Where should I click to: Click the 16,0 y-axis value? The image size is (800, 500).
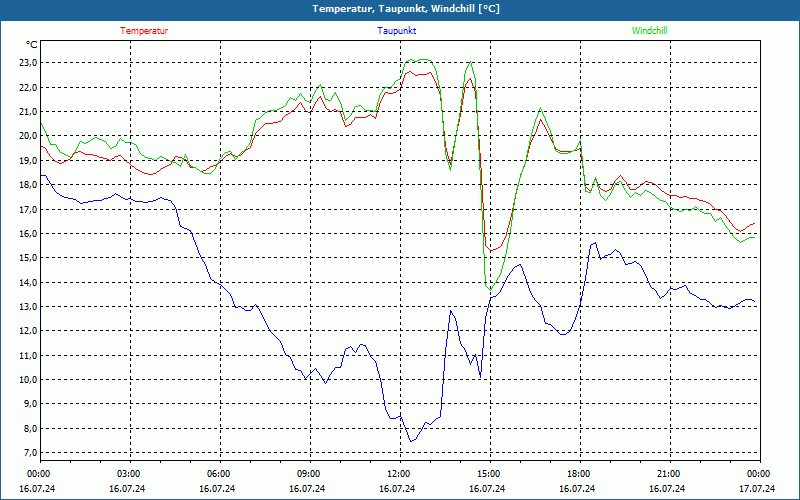pyautogui.click(x=28, y=233)
